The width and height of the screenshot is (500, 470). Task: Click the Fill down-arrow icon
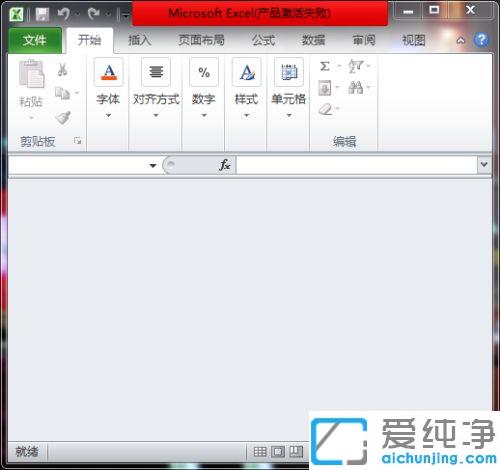click(x=325, y=88)
